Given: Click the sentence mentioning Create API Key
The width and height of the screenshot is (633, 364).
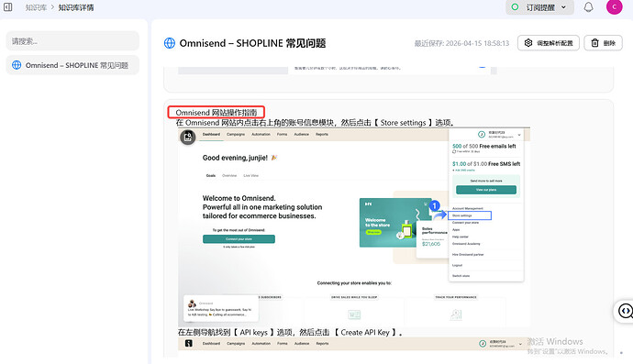Looking at the screenshot, I should (290, 333).
